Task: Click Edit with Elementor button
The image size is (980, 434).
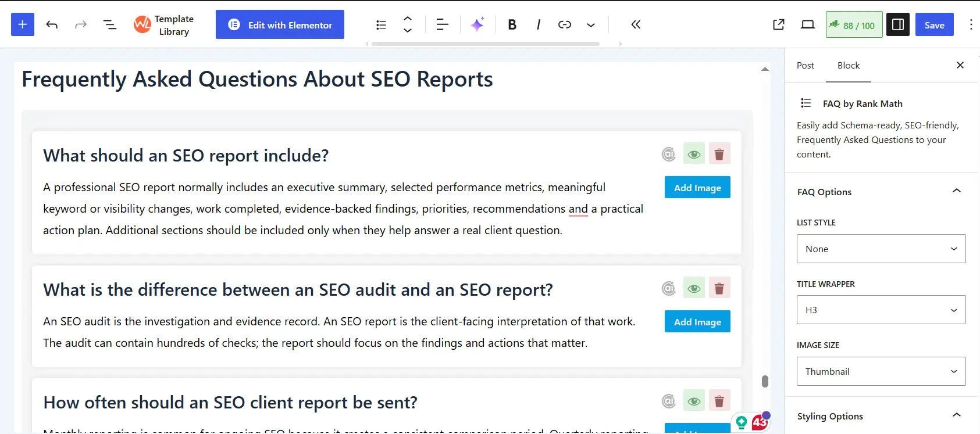Action: pos(280,24)
